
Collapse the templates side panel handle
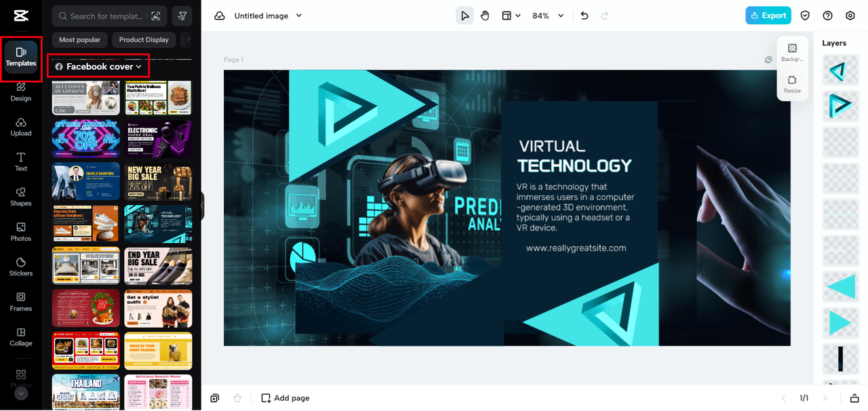pyautogui.click(x=202, y=206)
